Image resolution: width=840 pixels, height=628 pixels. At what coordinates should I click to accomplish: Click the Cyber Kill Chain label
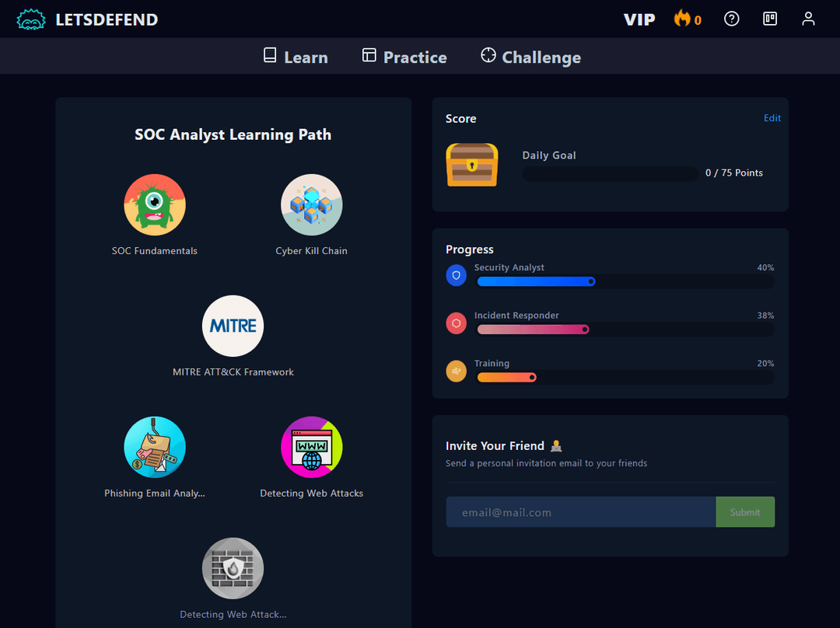tap(311, 251)
